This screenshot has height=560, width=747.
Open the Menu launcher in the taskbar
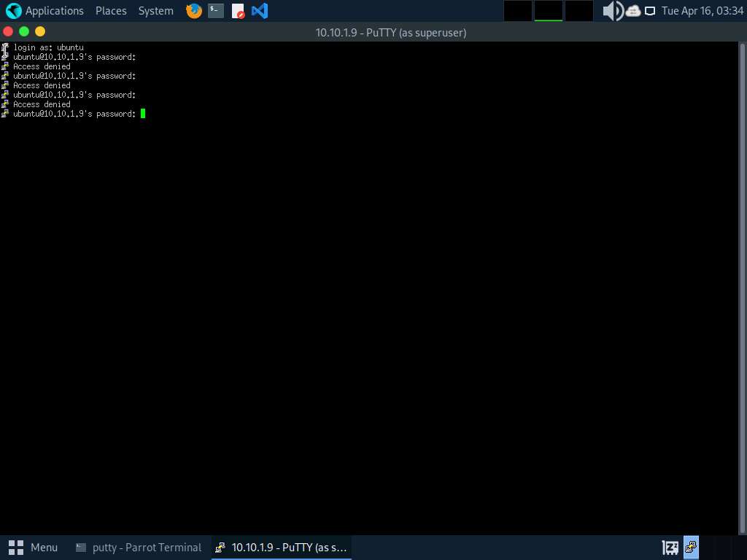point(33,547)
